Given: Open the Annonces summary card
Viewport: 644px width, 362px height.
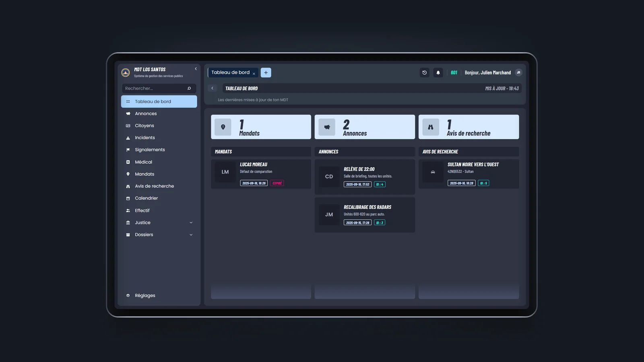Looking at the screenshot, I should [365, 127].
